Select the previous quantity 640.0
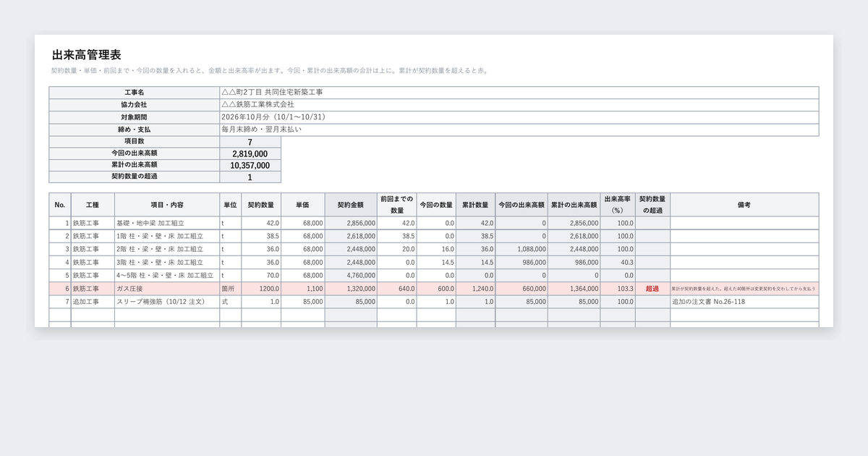868x456 pixels. [x=397, y=289]
